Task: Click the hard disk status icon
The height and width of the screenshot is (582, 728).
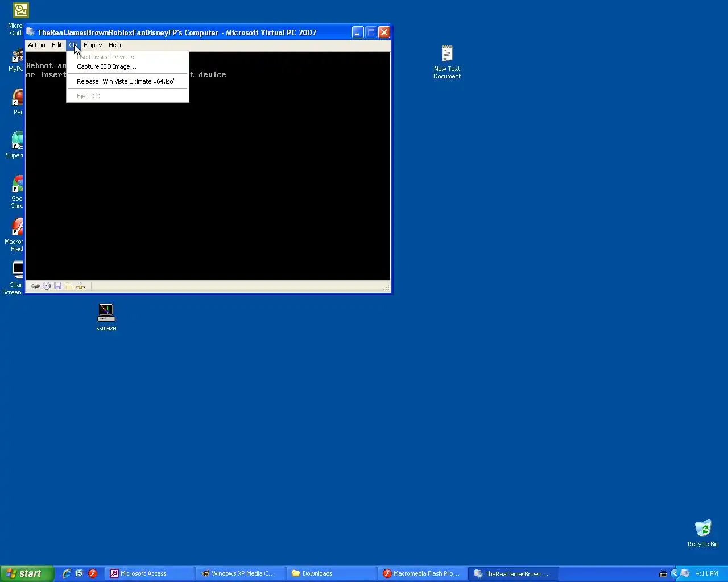Action: tap(35, 286)
